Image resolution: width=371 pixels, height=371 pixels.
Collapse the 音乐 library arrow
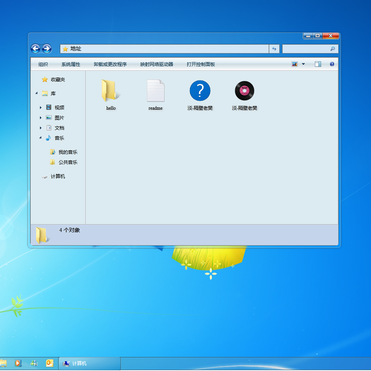[x=41, y=138]
